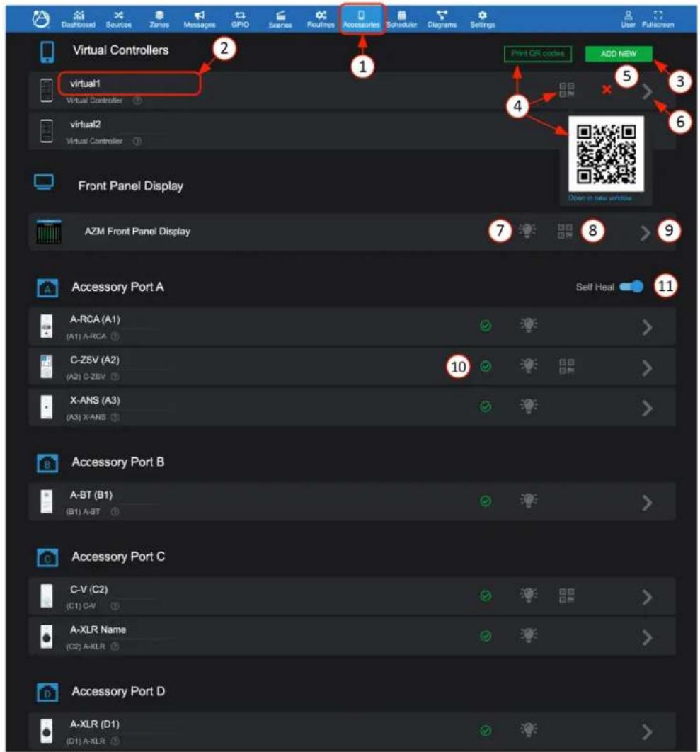Click the app logo icon
Screen dimensions: 700x752
point(41,19)
